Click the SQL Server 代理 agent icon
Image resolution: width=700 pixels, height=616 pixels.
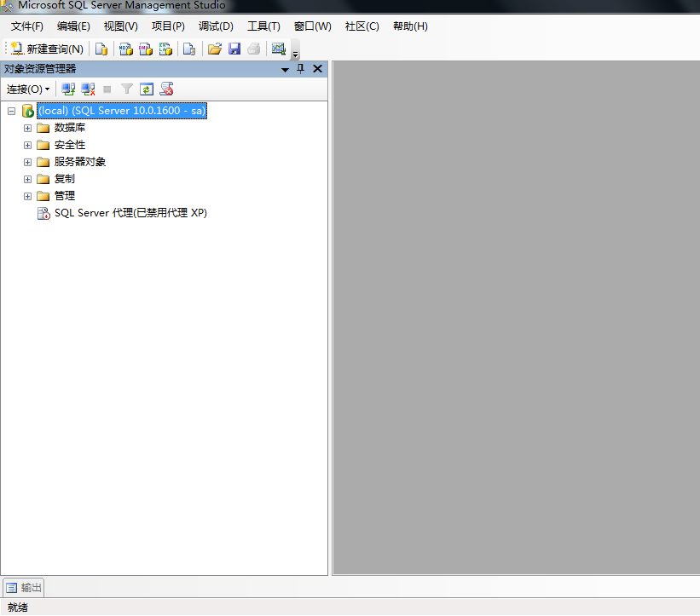43,213
